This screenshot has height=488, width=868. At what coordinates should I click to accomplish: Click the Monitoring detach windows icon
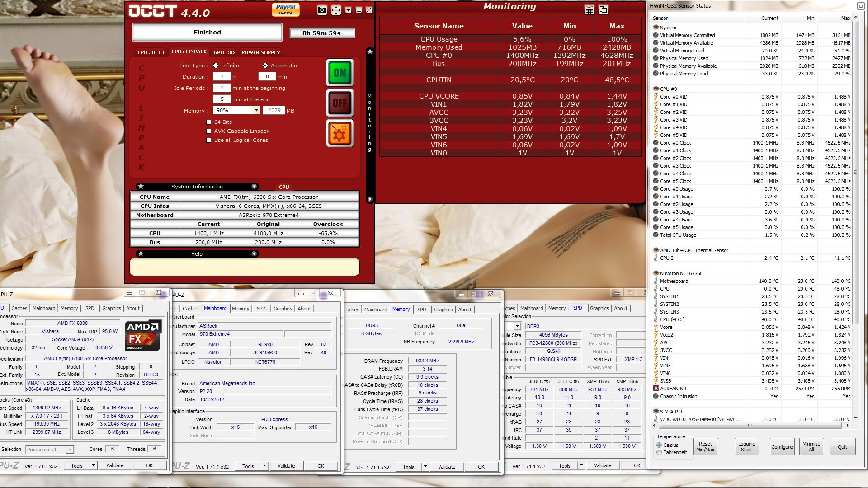click(603, 9)
